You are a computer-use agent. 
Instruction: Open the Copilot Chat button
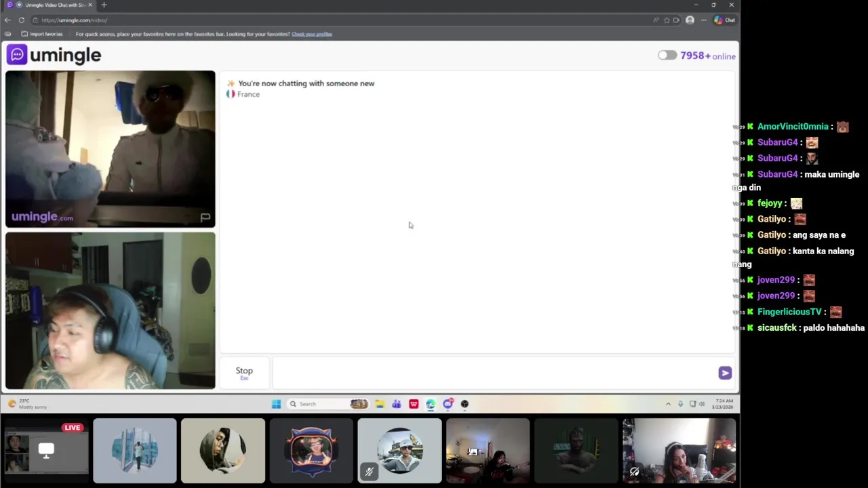pyautogui.click(x=724, y=20)
